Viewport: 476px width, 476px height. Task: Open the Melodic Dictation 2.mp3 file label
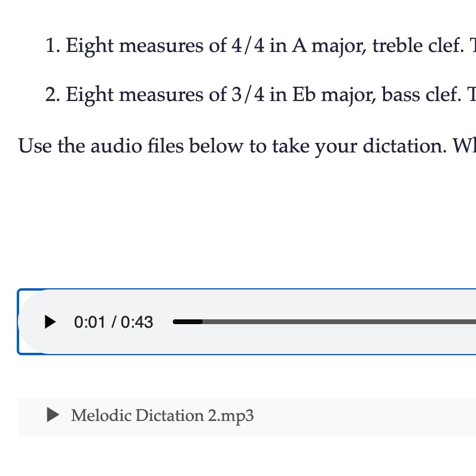[162, 415]
